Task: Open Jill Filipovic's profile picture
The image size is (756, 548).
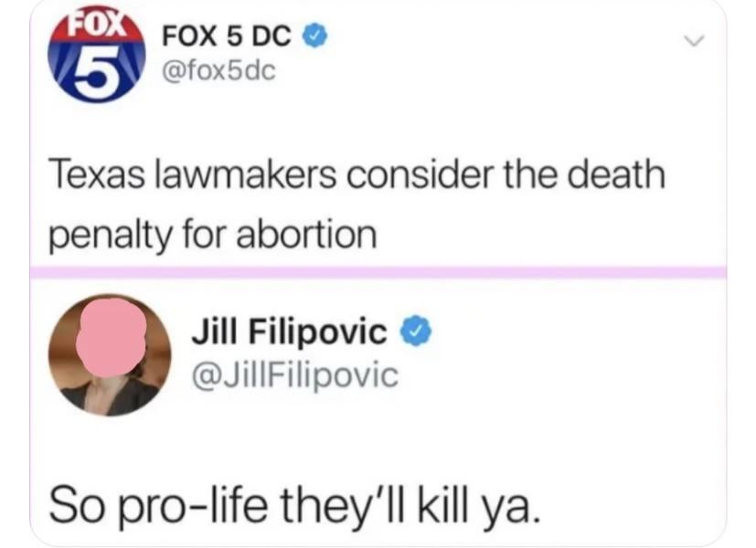Action: point(110,355)
